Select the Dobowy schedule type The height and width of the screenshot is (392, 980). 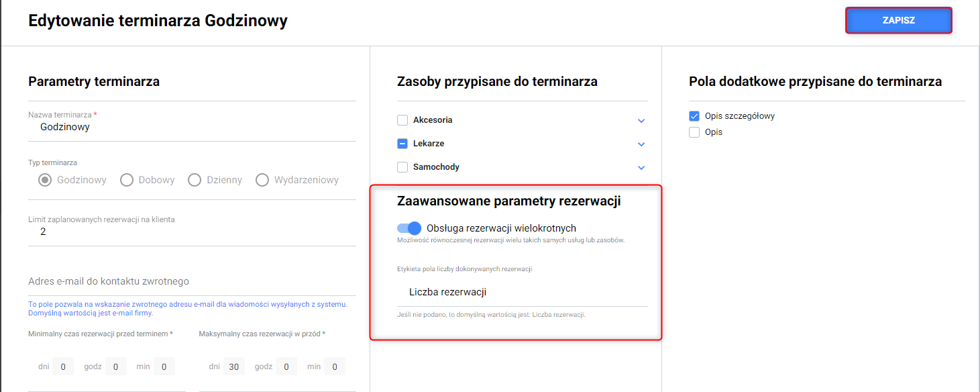(127, 180)
